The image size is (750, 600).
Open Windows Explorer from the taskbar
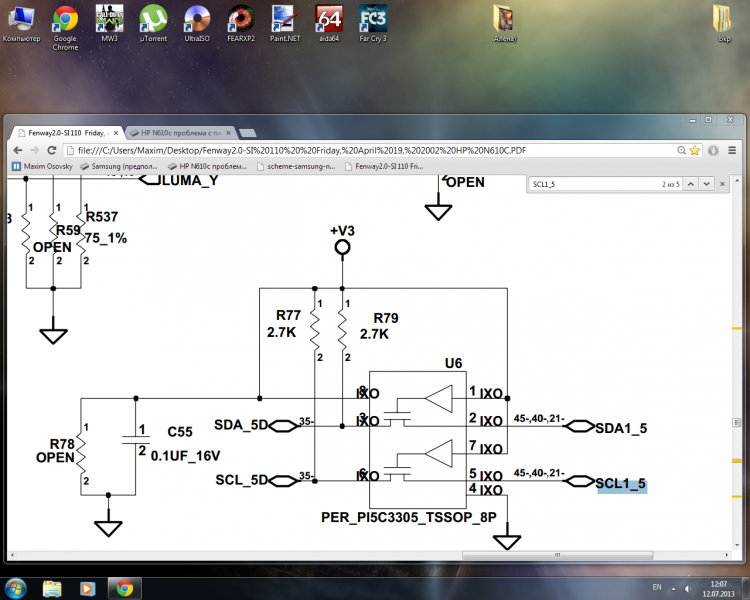(x=52, y=589)
